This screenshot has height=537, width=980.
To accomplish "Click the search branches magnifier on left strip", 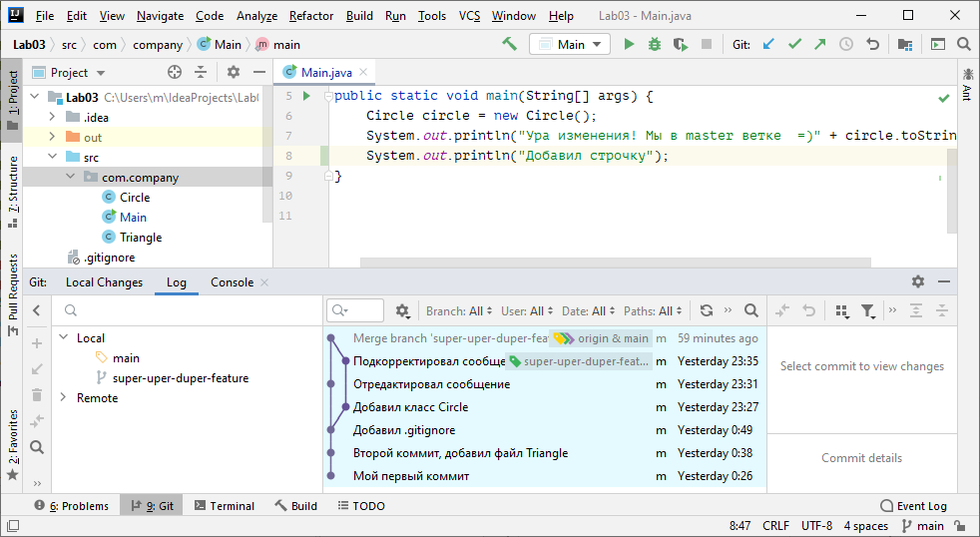I will pyautogui.click(x=37, y=447).
